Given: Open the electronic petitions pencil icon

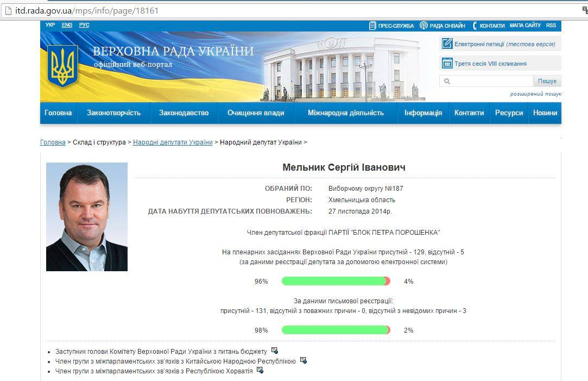Looking at the screenshot, I should (x=447, y=44).
